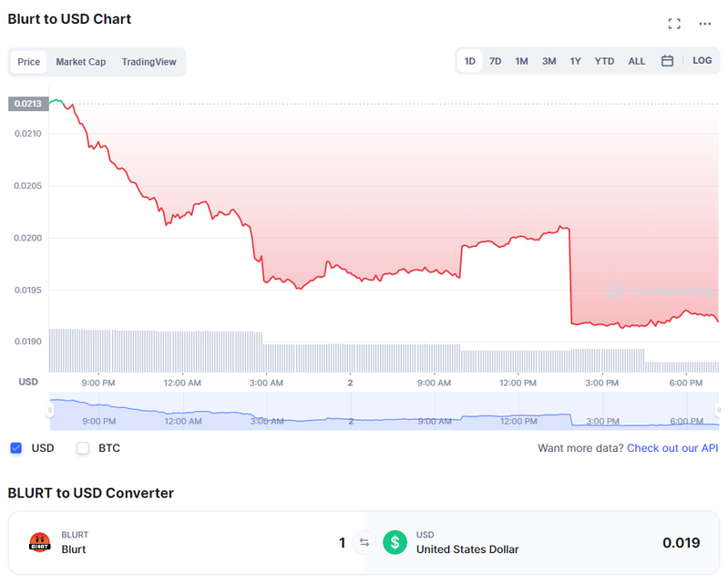Click the left handle of range slider

coord(50,410)
